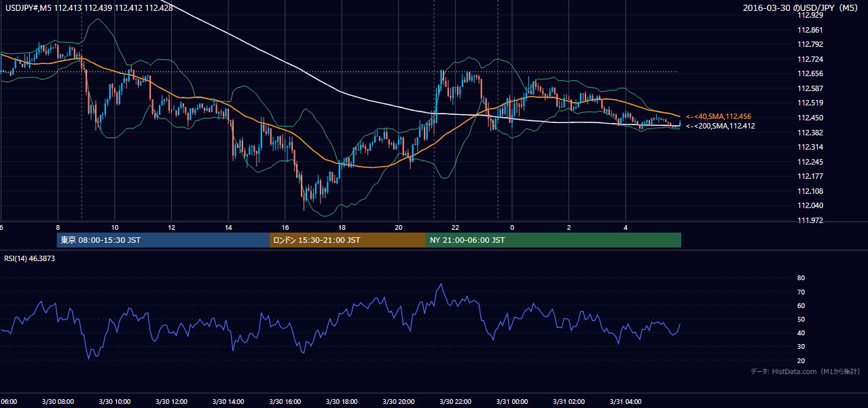Click the '3/30 22:00' date label
868x408 pixels.
[455, 401]
